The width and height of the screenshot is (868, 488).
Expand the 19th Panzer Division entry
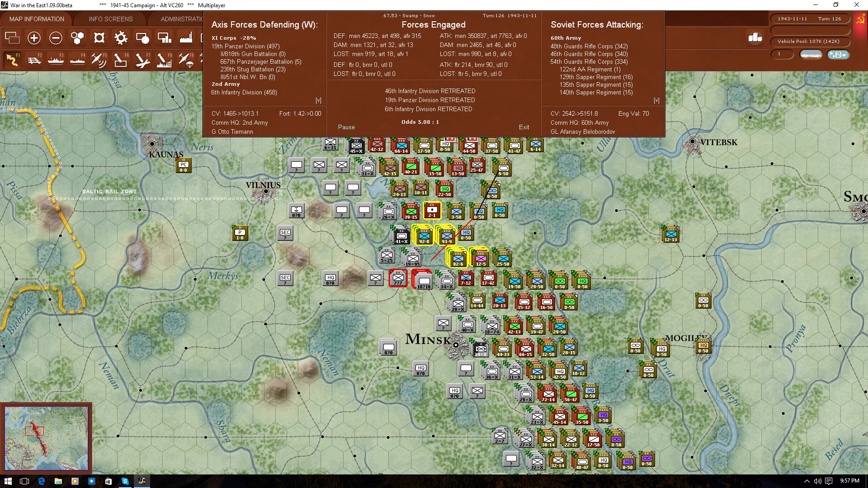coord(245,46)
